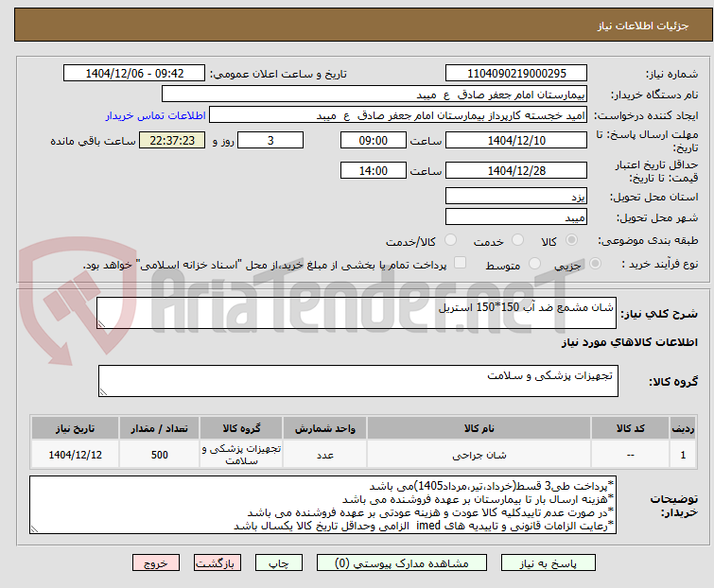714x588 pixels.
Task: Click the price validity date 1404/12/28
Action: pyautogui.click(x=516, y=170)
